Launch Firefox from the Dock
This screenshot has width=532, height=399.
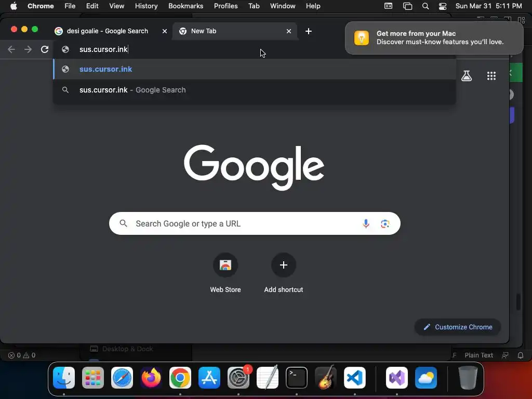click(151, 378)
